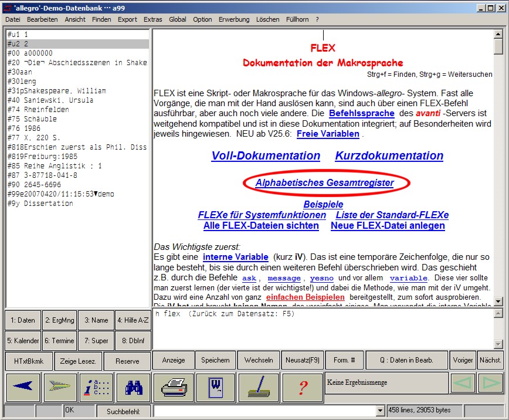Image resolution: width=509 pixels, height=420 pixels.
Task: Expand the Suchbefehl dropdown arrow
Action: [380, 410]
